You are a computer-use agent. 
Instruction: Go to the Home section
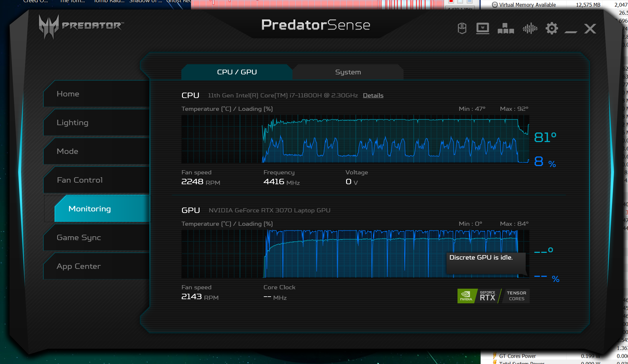coord(96,94)
